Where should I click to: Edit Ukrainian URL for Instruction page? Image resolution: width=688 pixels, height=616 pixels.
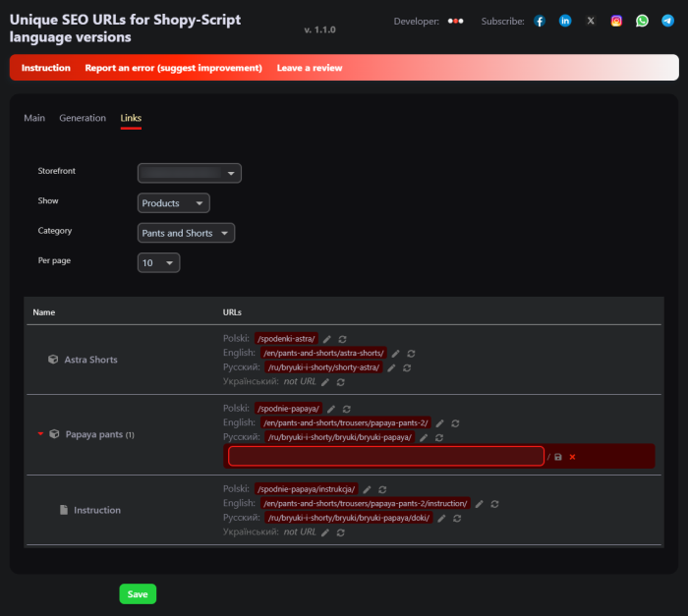[325, 532]
